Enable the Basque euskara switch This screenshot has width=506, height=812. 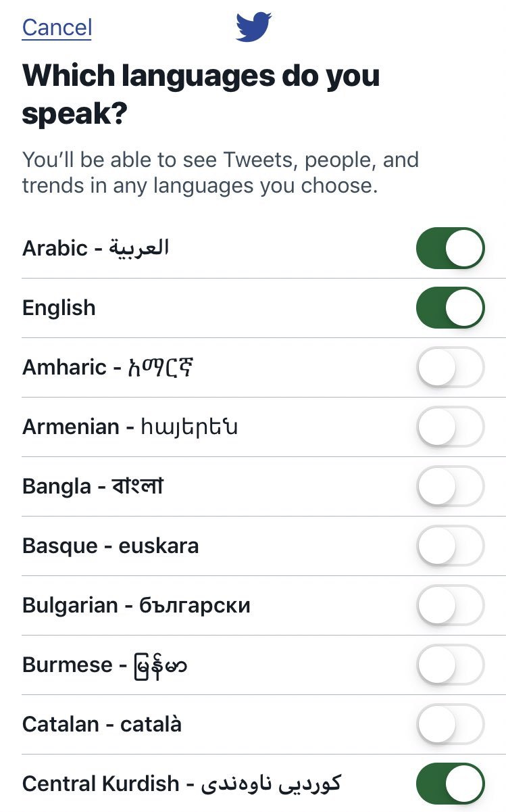click(451, 546)
